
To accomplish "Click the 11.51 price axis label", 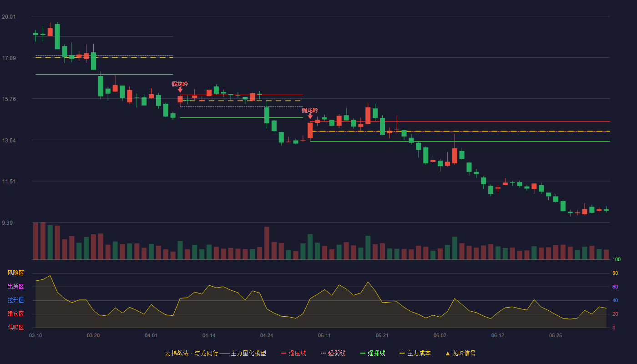I will click(9, 182).
